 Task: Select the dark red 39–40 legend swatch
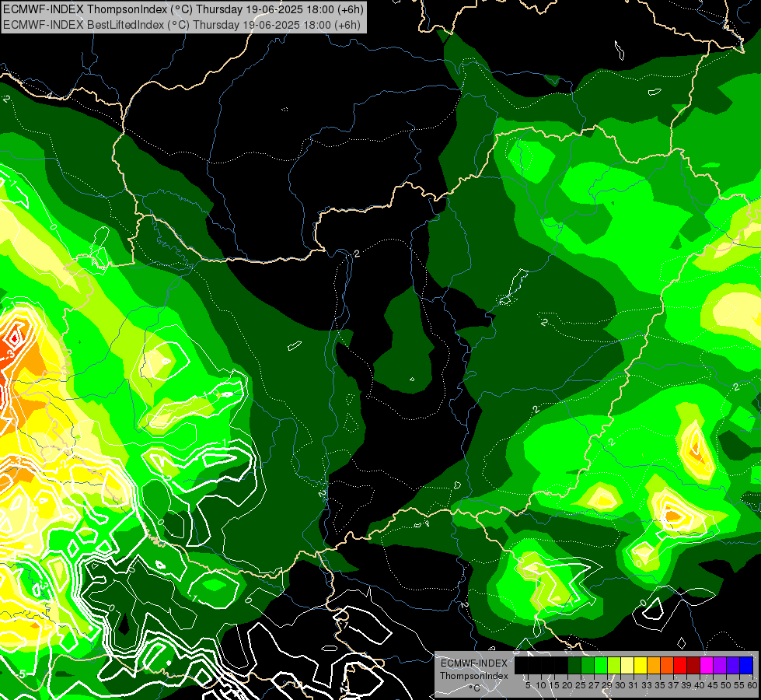[693, 665]
